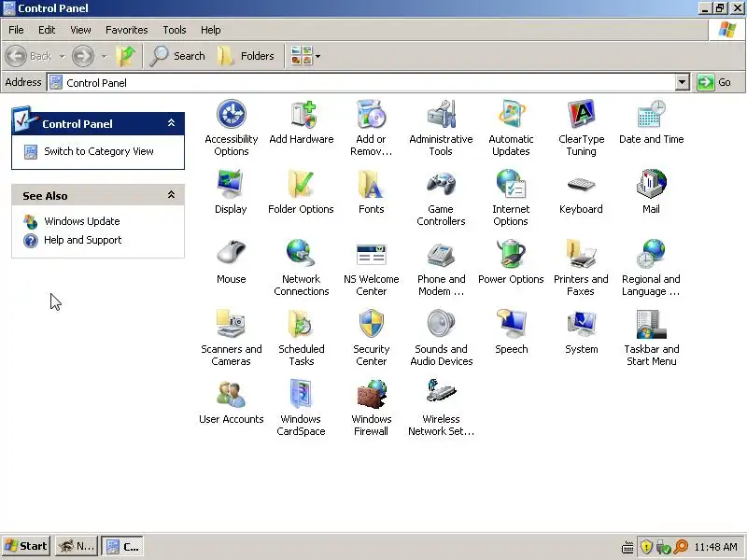Open the System properties icon
The width and height of the screenshot is (747, 560).
(581, 324)
